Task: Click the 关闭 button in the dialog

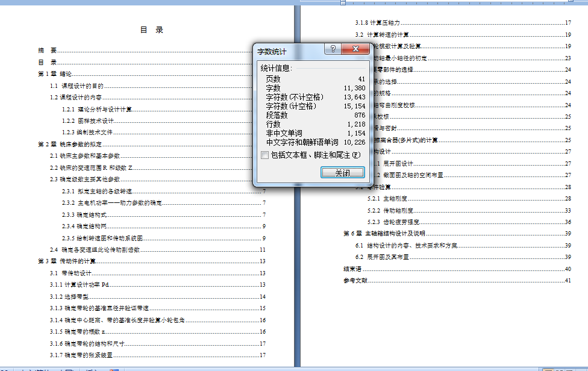Action: click(342, 172)
